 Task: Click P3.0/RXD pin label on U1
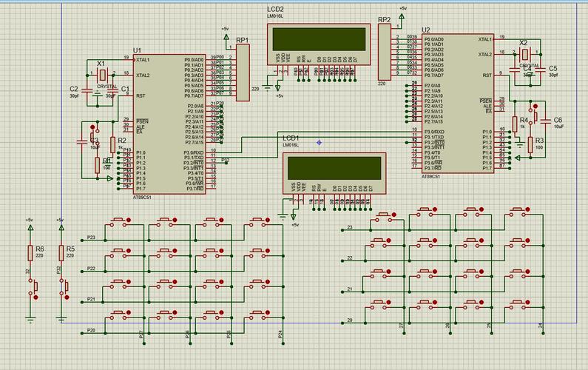click(x=194, y=152)
